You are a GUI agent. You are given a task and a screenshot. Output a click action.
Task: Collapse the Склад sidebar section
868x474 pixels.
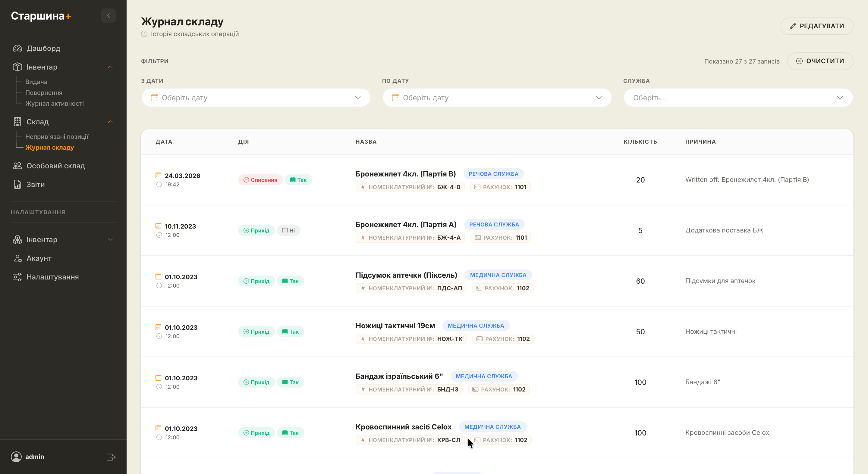pyautogui.click(x=110, y=122)
